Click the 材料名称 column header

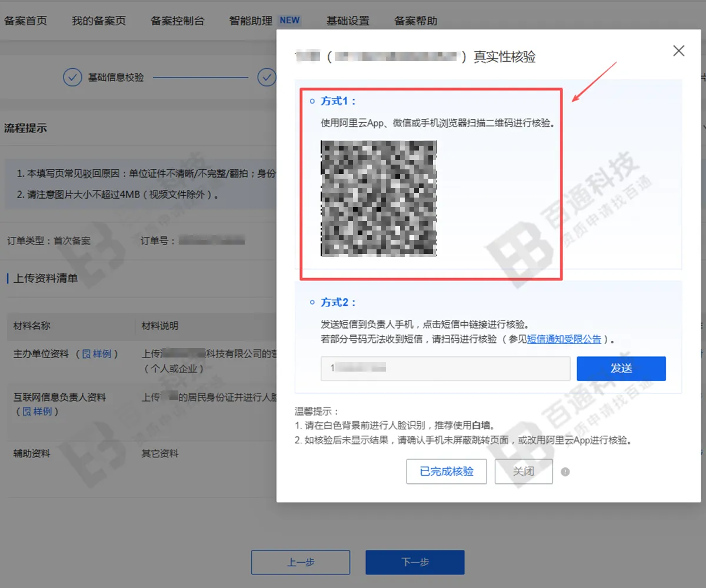click(x=32, y=326)
